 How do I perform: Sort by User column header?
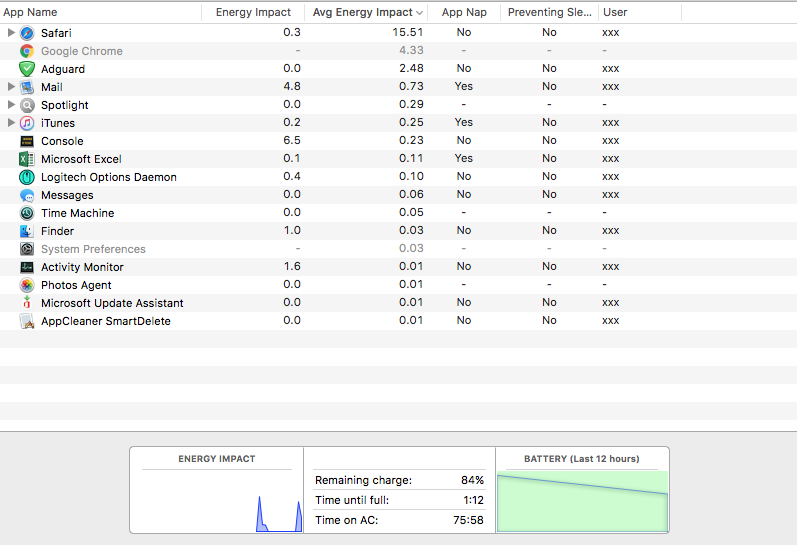click(640, 12)
